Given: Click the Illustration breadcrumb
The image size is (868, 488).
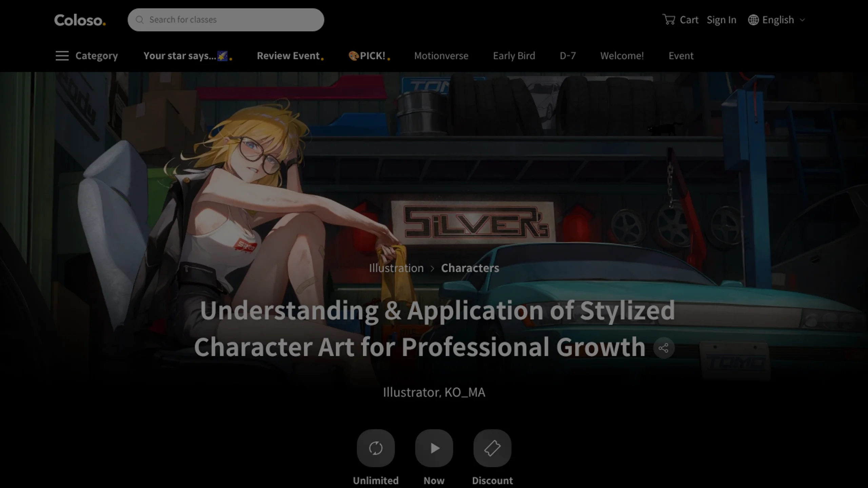Looking at the screenshot, I should coord(396,268).
